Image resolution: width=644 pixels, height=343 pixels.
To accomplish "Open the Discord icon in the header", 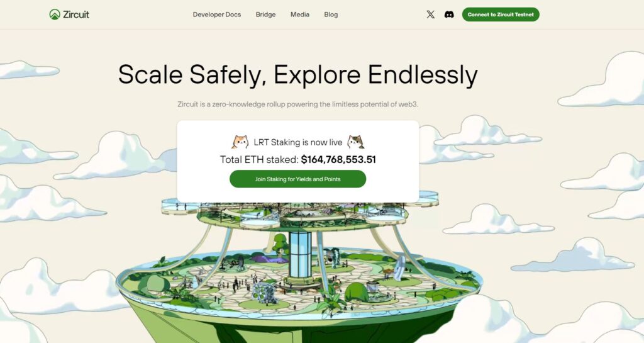I will (449, 14).
